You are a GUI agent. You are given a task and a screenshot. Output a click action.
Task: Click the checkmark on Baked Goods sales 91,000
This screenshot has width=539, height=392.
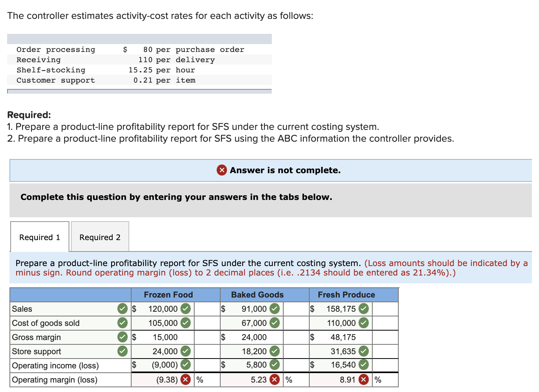(x=275, y=309)
